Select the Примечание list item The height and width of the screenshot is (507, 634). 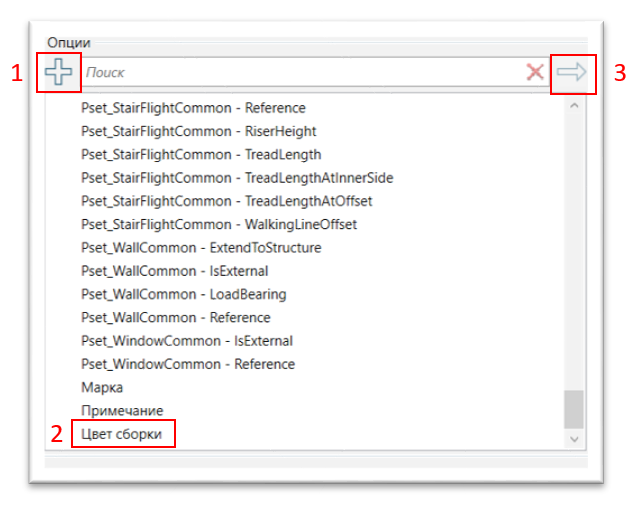tap(122, 410)
